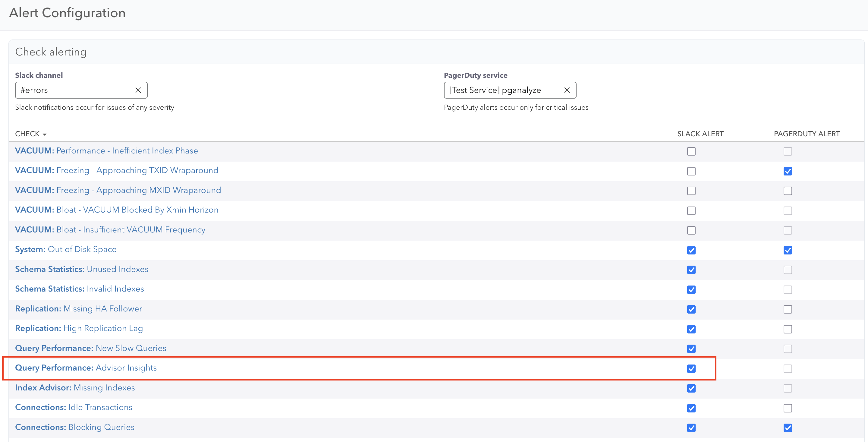The height and width of the screenshot is (442, 868).
Task: Uncheck Slack alert for Unused Indexes
Action: pos(691,270)
